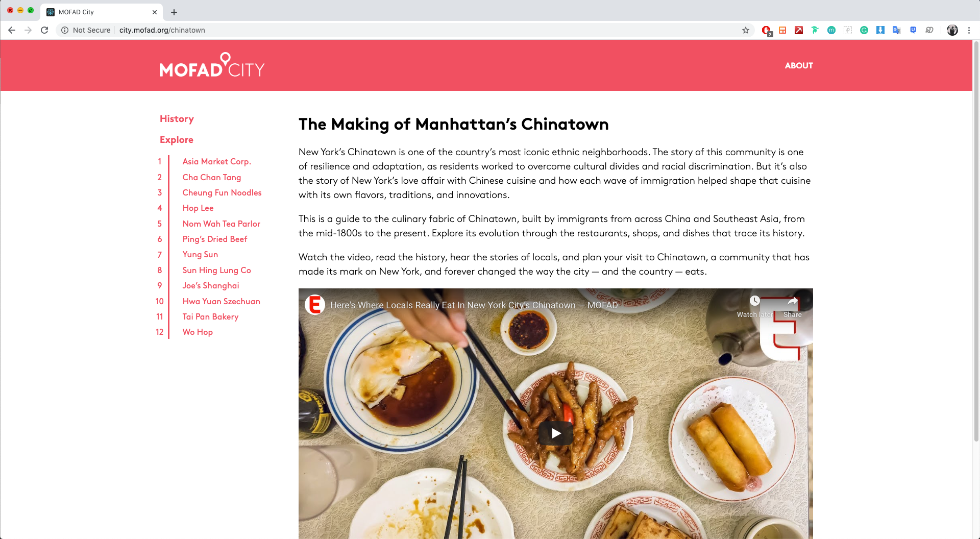Viewport: 980px width, 539px height.
Task: Play the Chinatown YouTube video
Action: [556, 433]
